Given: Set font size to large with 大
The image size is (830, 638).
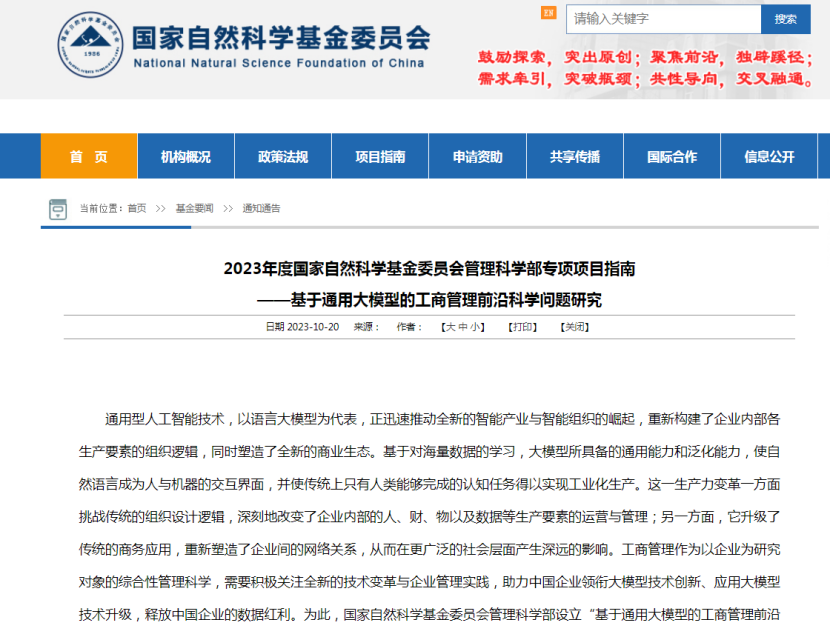Looking at the screenshot, I should coord(450,326).
